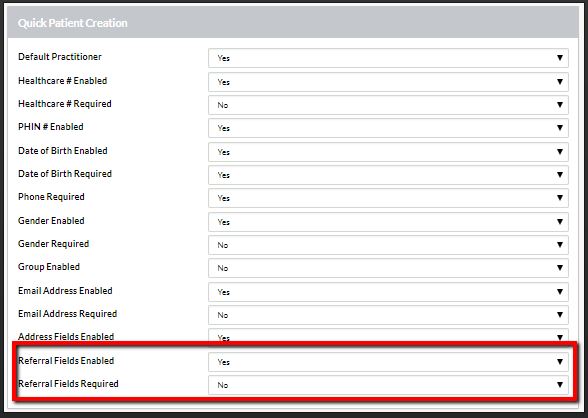Open the Address Fields Enabled dropdown
This screenshot has height=418, width=588.
pyautogui.click(x=388, y=335)
